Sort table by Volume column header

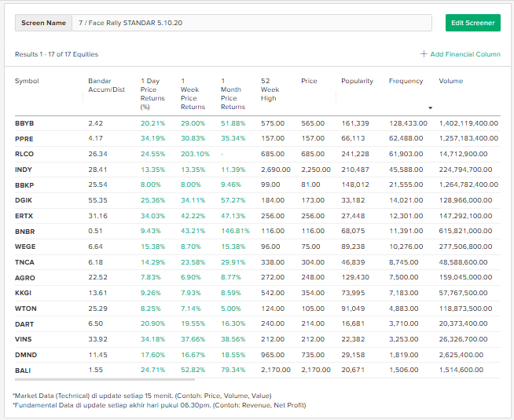point(451,82)
